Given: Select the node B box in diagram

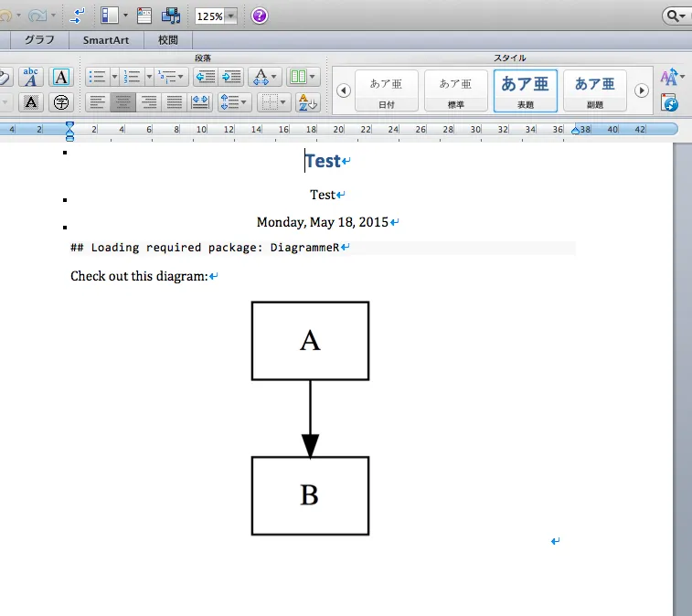Looking at the screenshot, I should [310, 495].
